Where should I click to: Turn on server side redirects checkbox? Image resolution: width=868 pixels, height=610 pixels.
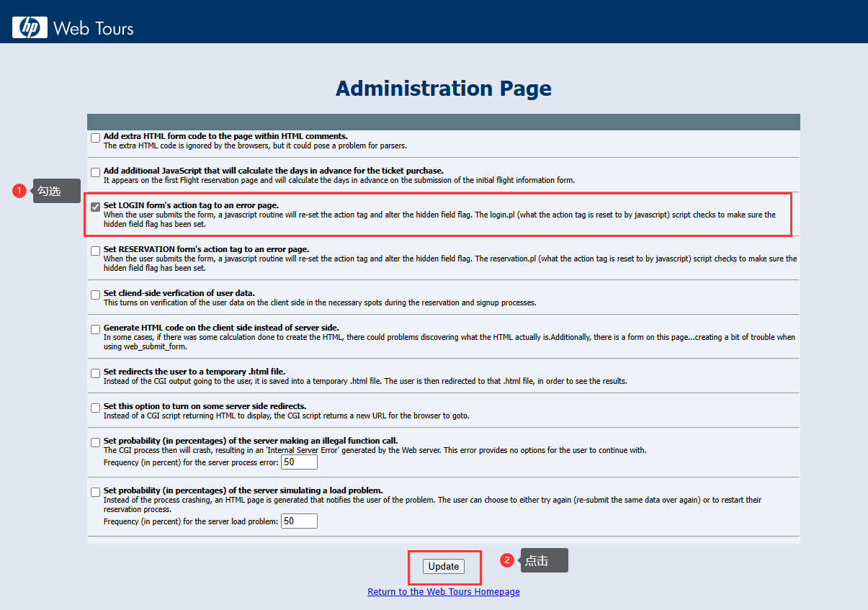click(x=95, y=408)
